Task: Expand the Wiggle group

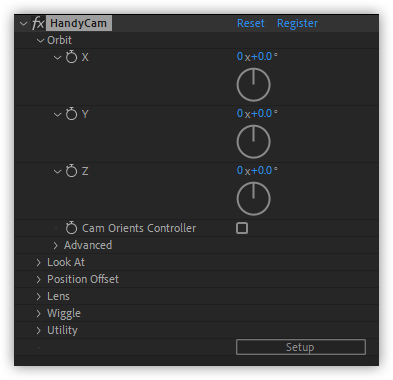Action: [39, 314]
